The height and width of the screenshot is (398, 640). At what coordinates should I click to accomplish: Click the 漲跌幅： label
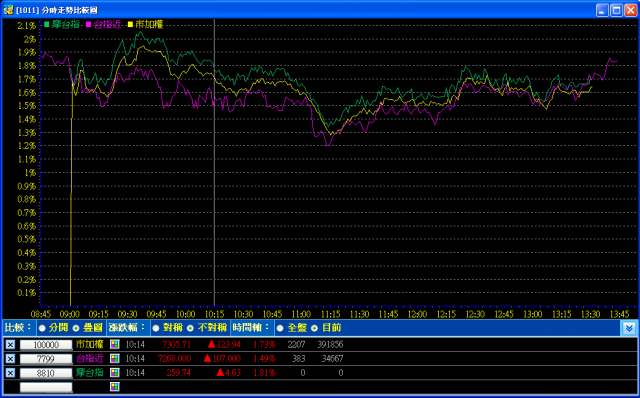[127, 328]
